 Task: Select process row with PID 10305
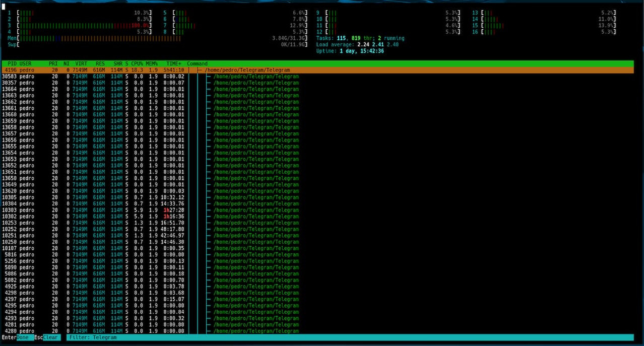(x=317, y=197)
